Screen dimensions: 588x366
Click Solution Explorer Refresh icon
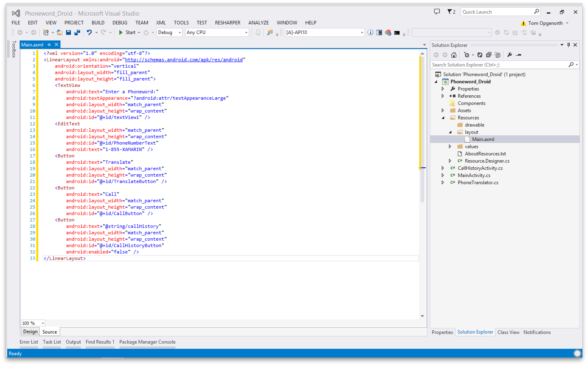coord(479,55)
